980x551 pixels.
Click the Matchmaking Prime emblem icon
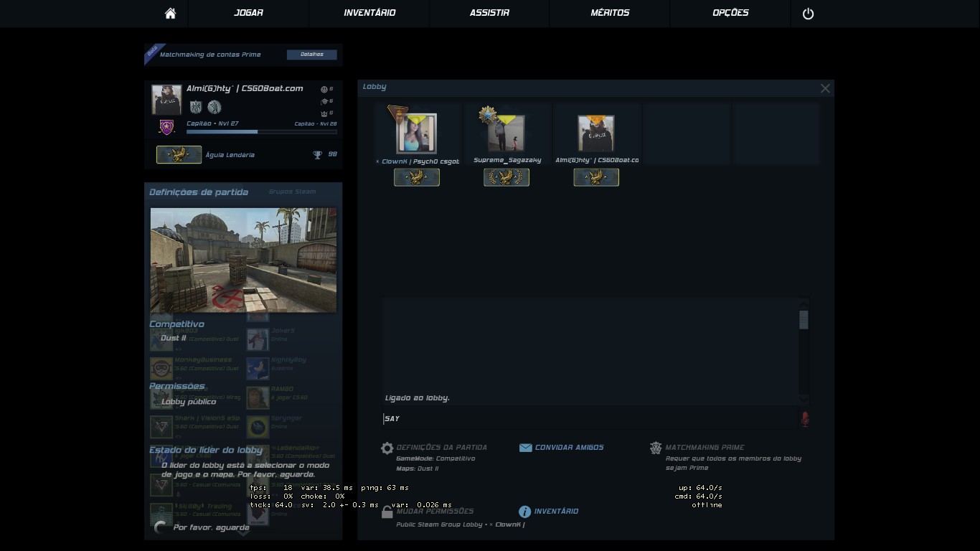(x=656, y=448)
